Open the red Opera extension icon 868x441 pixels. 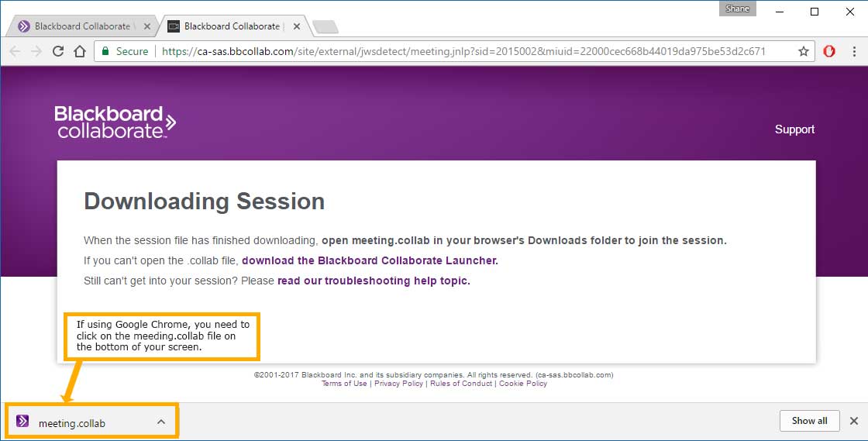[828, 51]
